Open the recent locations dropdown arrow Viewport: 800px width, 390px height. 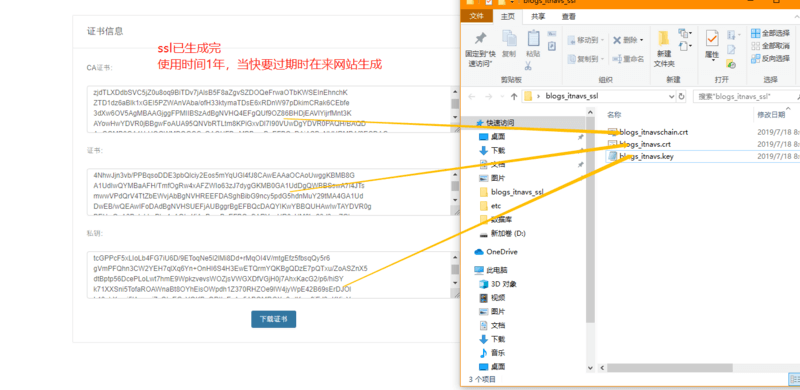tap(502, 96)
